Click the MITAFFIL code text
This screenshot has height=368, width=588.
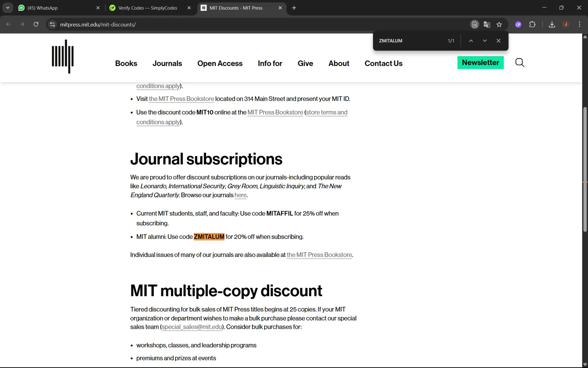[279, 213]
